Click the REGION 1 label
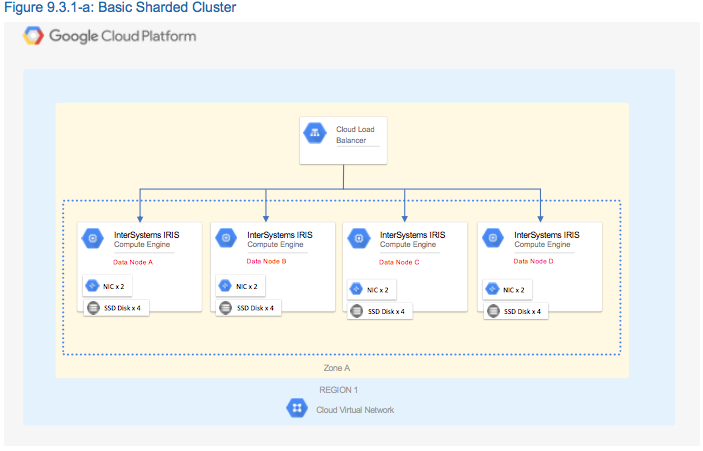This screenshot has width=703, height=451. coord(338,390)
